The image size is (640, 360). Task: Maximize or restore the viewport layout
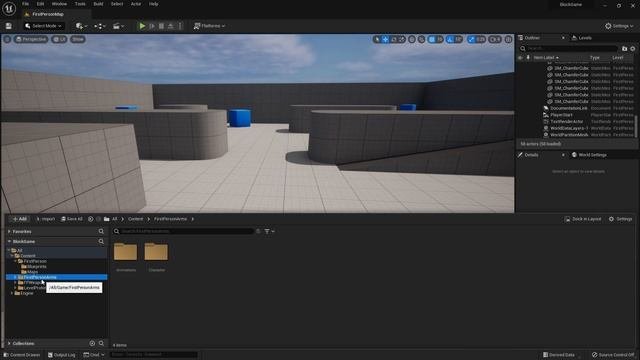point(508,39)
